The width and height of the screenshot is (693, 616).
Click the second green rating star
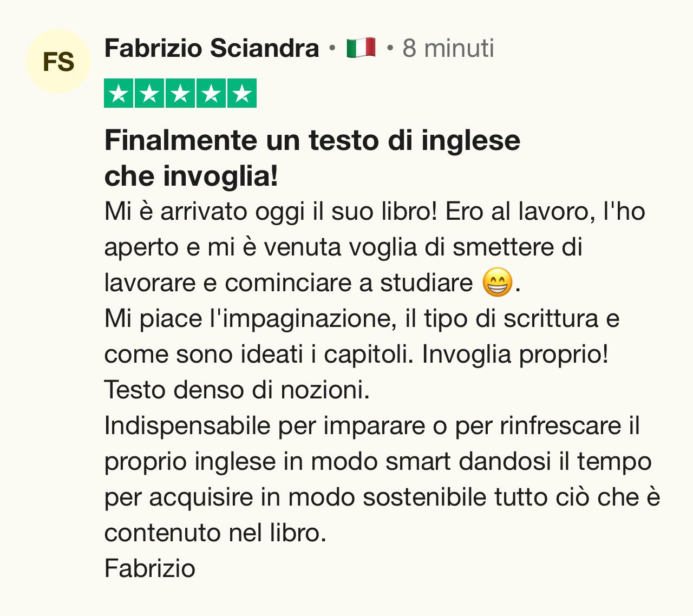(149, 94)
